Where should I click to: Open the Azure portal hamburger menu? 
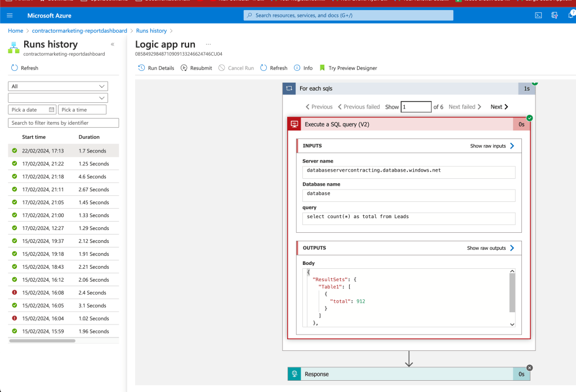pos(10,15)
